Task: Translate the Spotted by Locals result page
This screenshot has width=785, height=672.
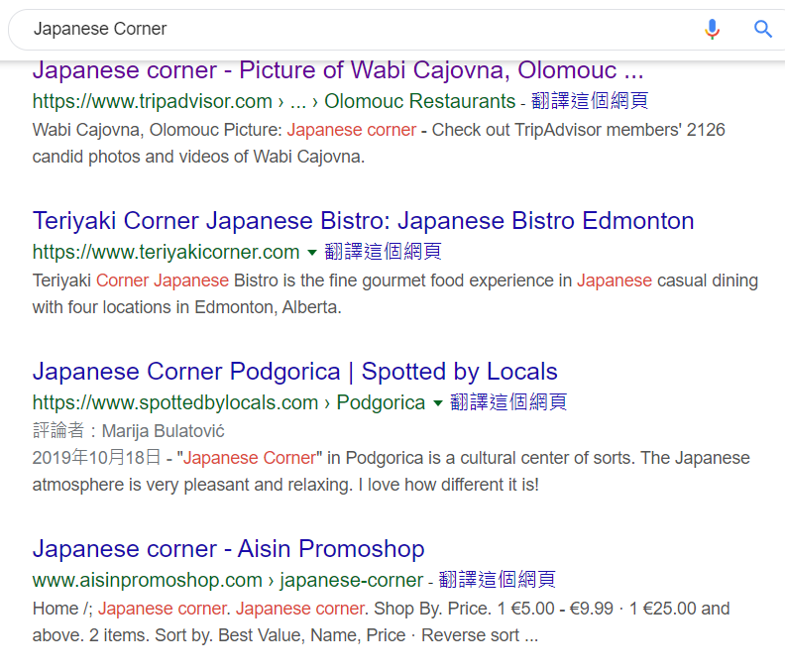Action: (x=508, y=403)
